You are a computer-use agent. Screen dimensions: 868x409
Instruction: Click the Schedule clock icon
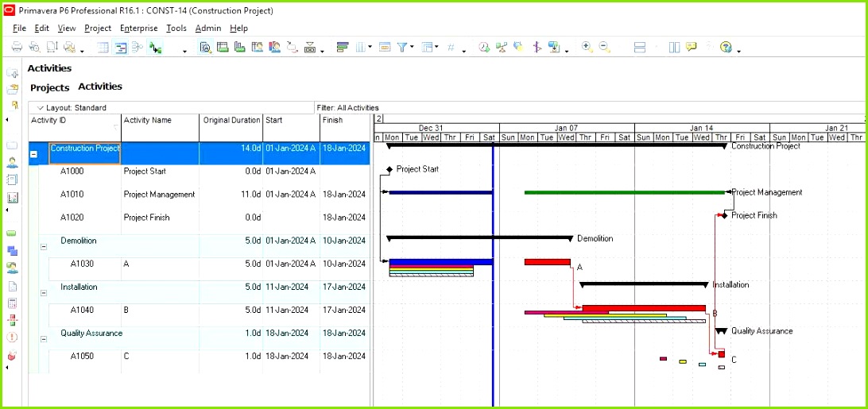(x=484, y=47)
